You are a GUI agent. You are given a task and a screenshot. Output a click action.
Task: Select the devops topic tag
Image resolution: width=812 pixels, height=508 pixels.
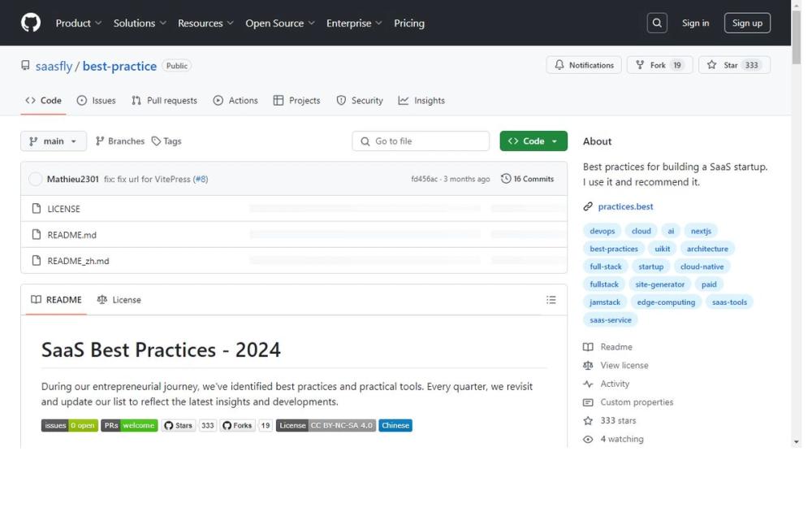[x=603, y=231]
